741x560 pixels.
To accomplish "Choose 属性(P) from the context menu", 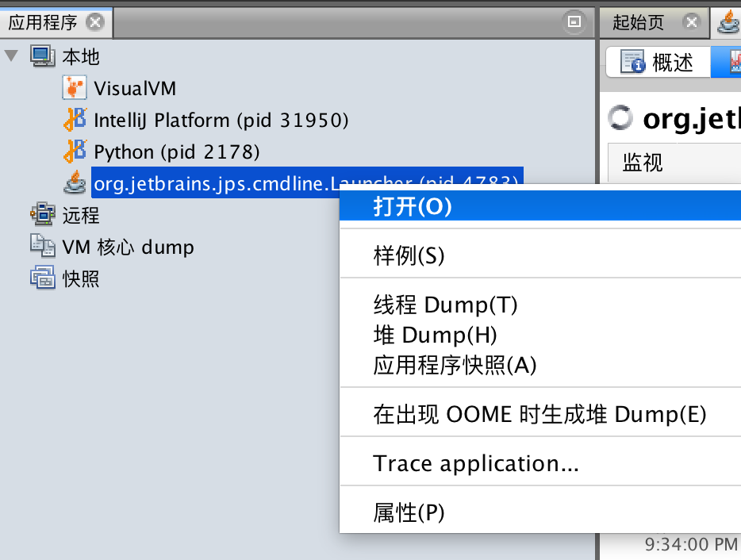I will click(x=540, y=512).
